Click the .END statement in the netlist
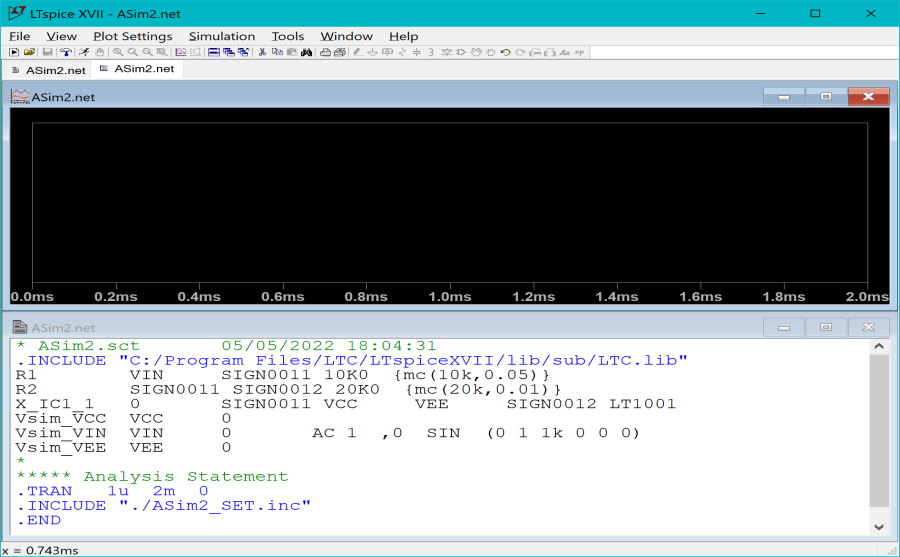 (x=38, y=520)
